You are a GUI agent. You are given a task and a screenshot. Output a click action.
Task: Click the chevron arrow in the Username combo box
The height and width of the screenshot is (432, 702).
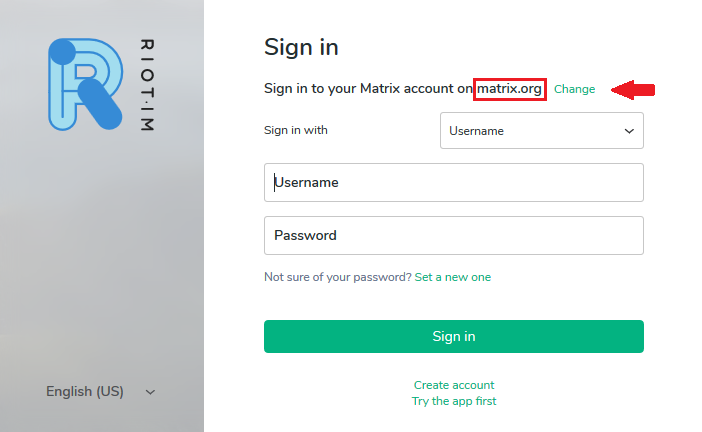pyautogui.click(x=629, y=131)
